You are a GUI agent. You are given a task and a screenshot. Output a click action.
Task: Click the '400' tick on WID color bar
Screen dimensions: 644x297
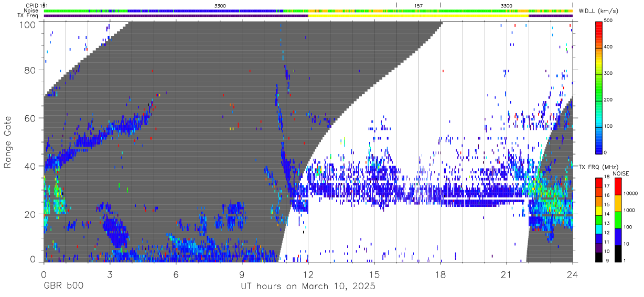(x=609, y=47)
